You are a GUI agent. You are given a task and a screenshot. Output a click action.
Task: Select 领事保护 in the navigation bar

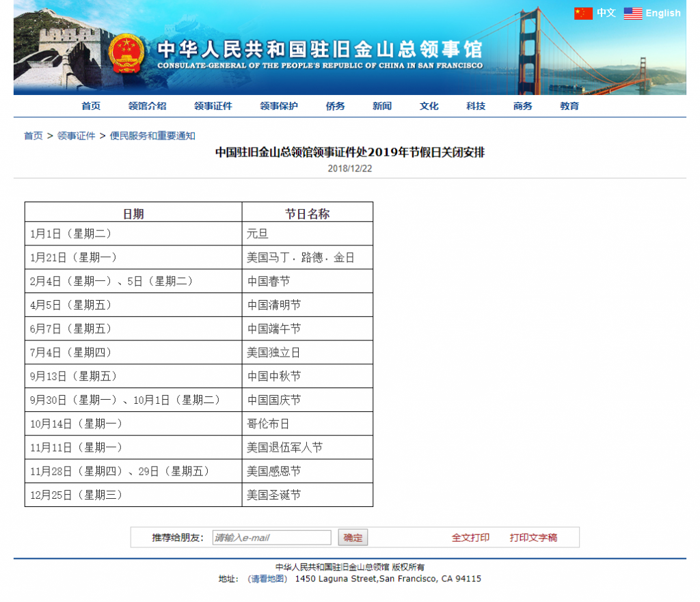[279, 106]
